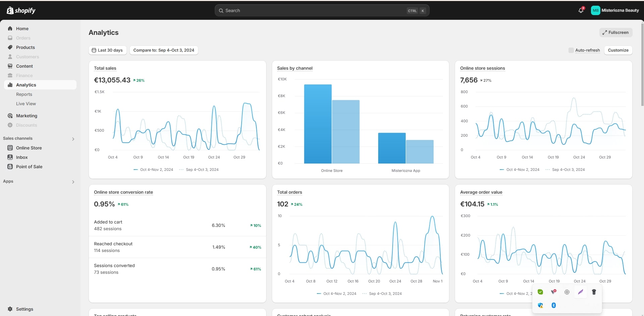Open the Inbox sales channel icon
644x316 pixels.
click(10, 157)
